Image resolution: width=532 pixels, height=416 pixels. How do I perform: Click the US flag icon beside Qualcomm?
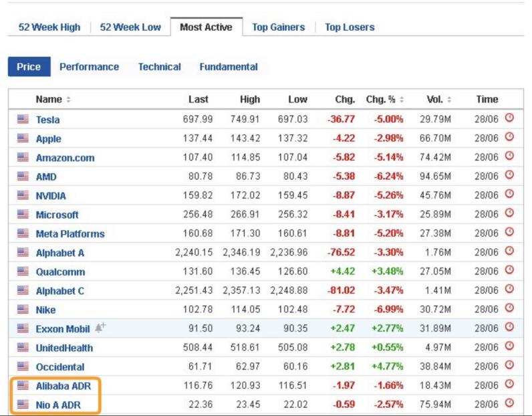pos(23,271)
